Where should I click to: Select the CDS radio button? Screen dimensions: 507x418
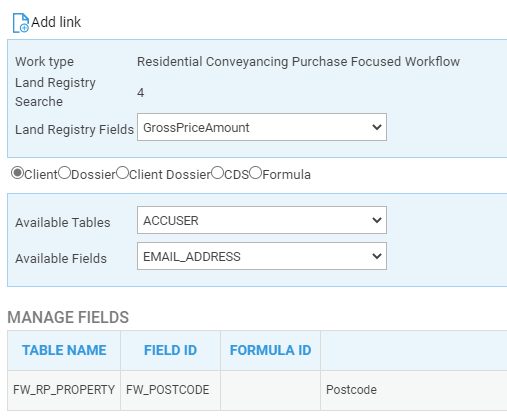[x=217, y=173]
